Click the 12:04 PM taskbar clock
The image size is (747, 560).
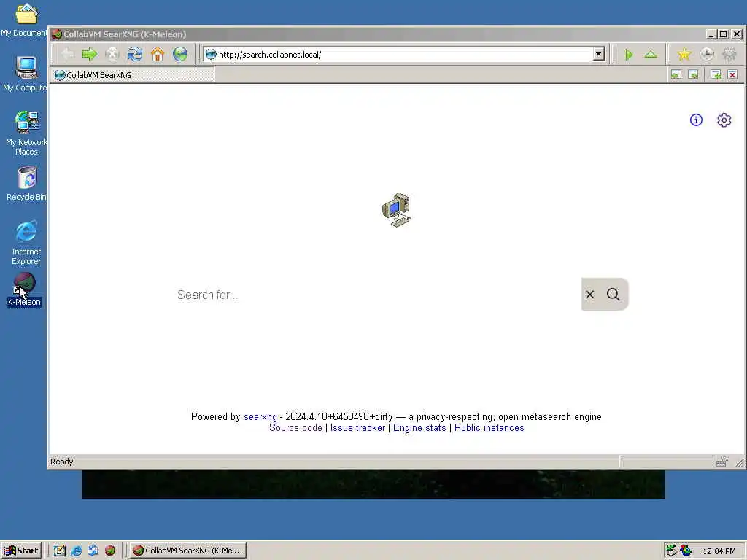pos(719,551)
